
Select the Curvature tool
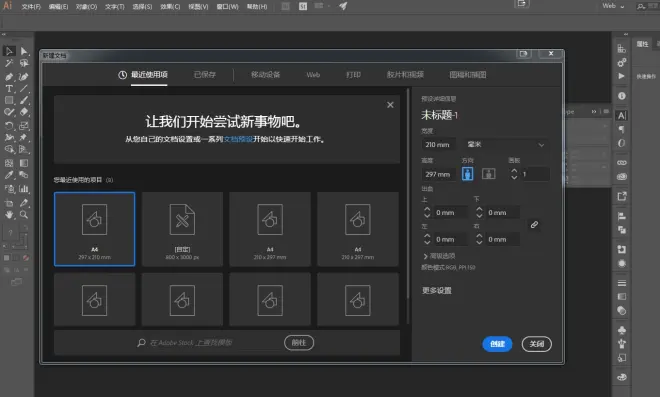[x=24, y=77]
